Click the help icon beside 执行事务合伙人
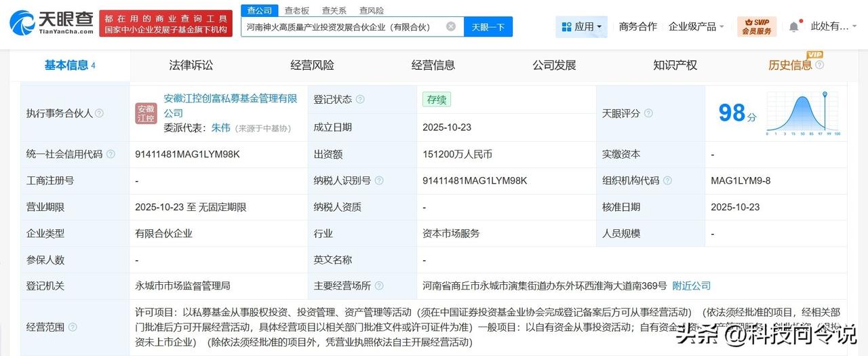The height and width of the screenshot is (356, 868). 100,113
